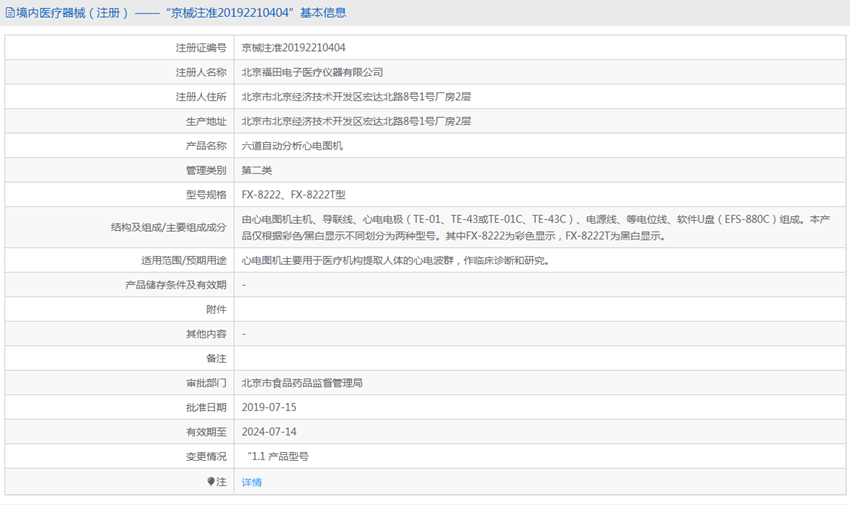Click the 产品储存条件及有效期 label
This screenshot has width=850, height=506.
click(176, 285)
